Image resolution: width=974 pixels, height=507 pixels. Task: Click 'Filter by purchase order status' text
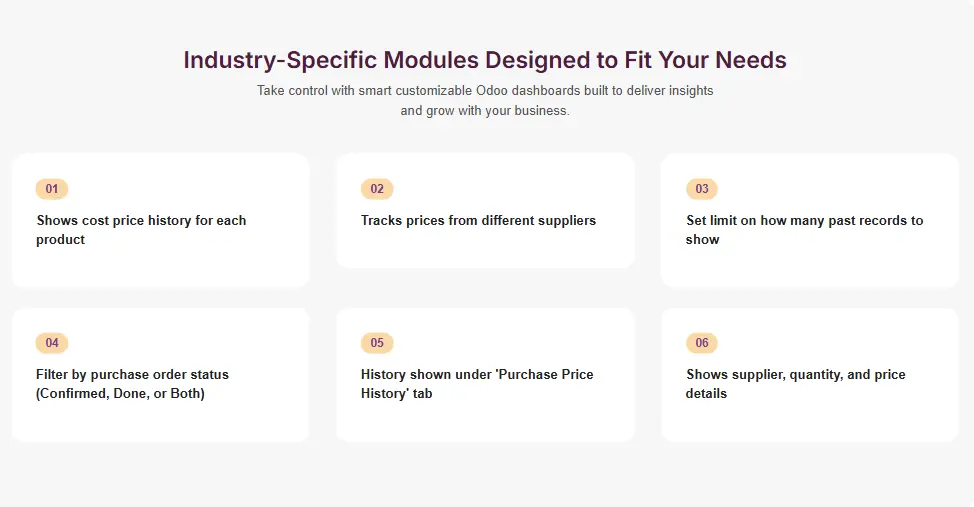(132, 374)
